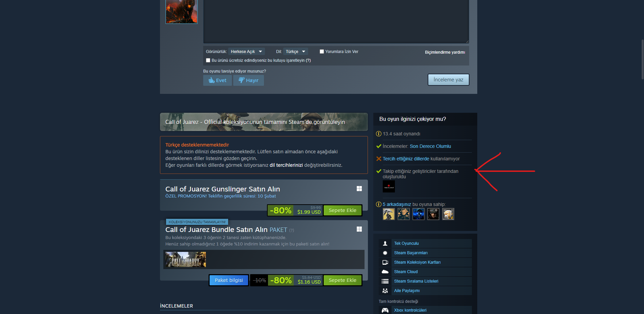Click the 13.4 saat oynandı playtime text
Image resolution: width=644 pixels, height=314 pixels.
401,134
